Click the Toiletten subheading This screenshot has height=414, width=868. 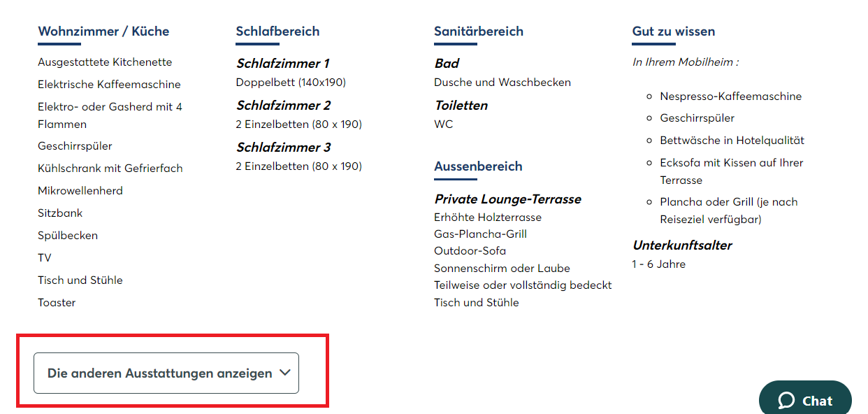click(x=461, y=106)
